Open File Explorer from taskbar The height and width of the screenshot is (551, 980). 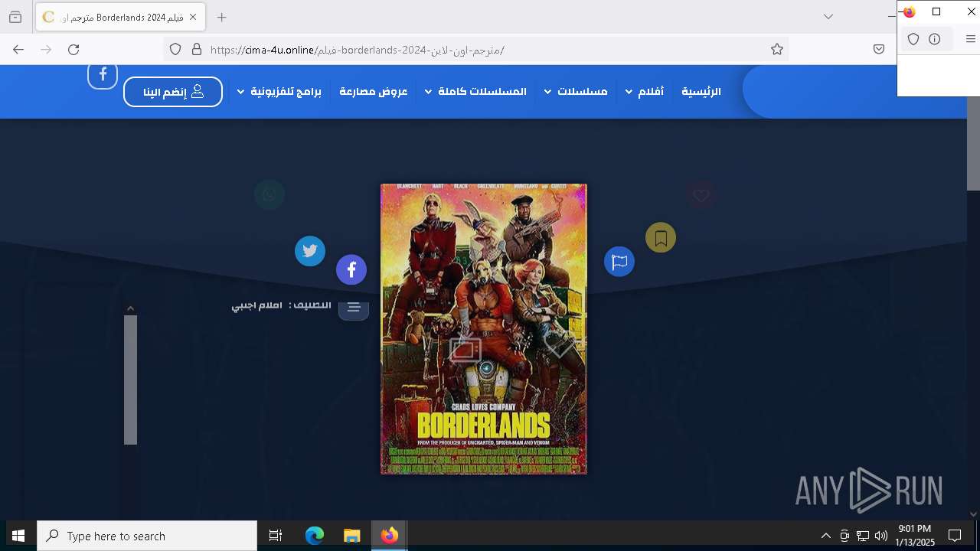351,536
